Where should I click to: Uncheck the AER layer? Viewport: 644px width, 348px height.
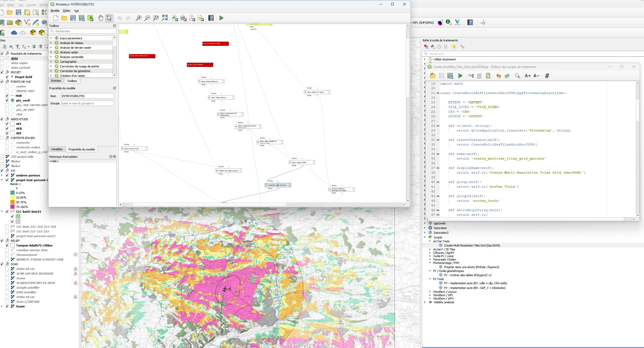(7, 129)
